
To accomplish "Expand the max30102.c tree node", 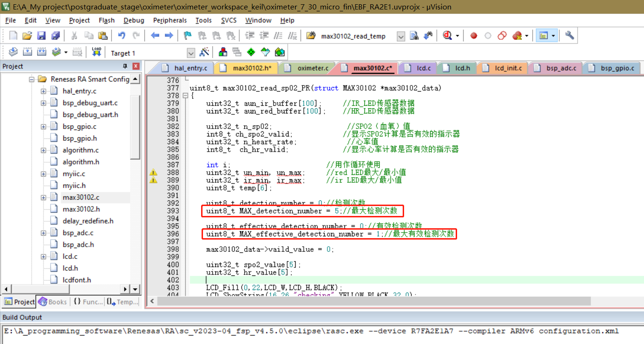I will [44, 198].
